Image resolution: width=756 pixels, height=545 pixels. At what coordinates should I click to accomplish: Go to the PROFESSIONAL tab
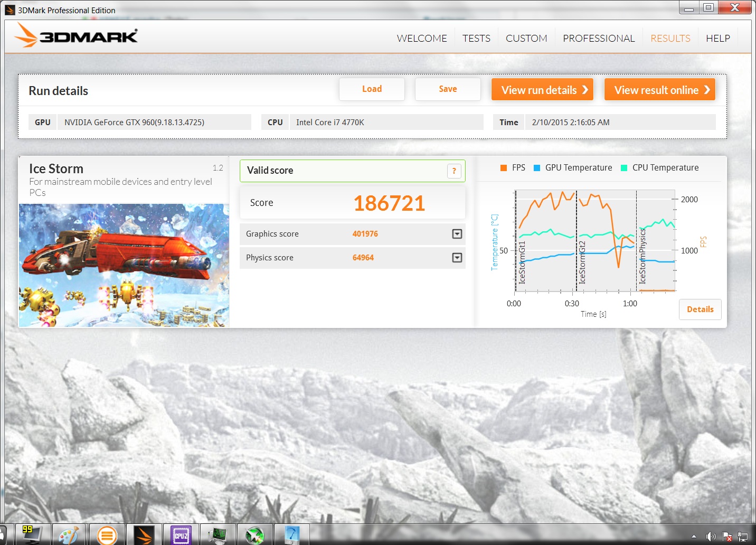(x=599, y=39)
